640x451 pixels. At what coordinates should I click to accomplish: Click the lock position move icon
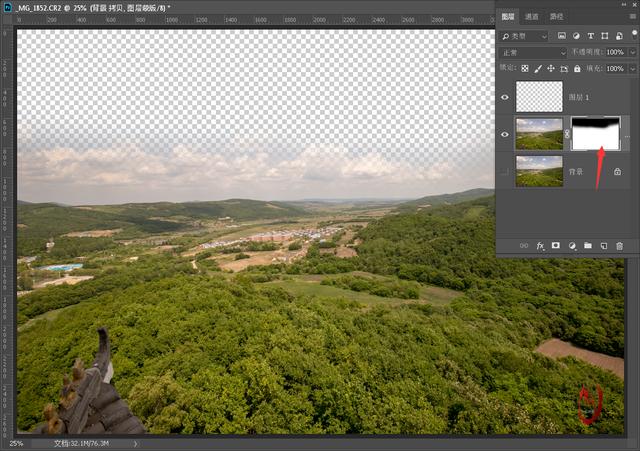(551, 68)
